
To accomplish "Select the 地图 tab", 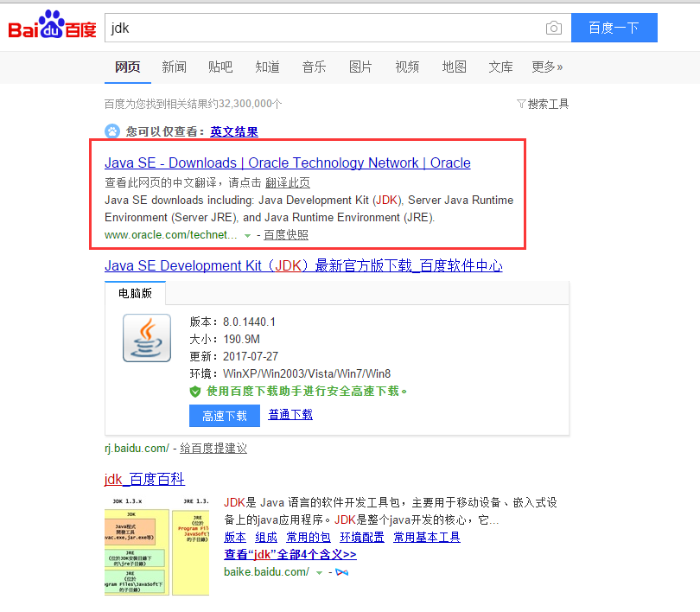I will (x=454, y=67).
